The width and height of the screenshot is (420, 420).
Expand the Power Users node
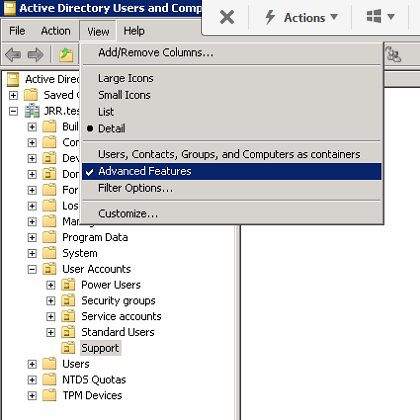(x=51, y=285)
